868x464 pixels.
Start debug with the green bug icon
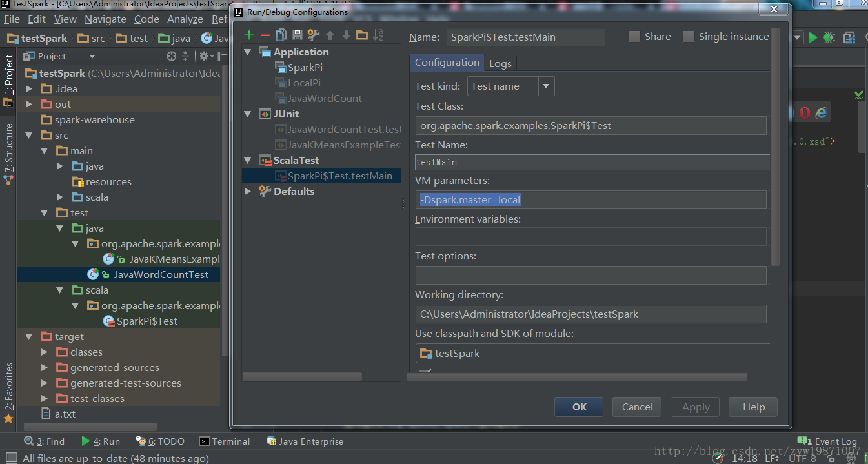(829, 38)
